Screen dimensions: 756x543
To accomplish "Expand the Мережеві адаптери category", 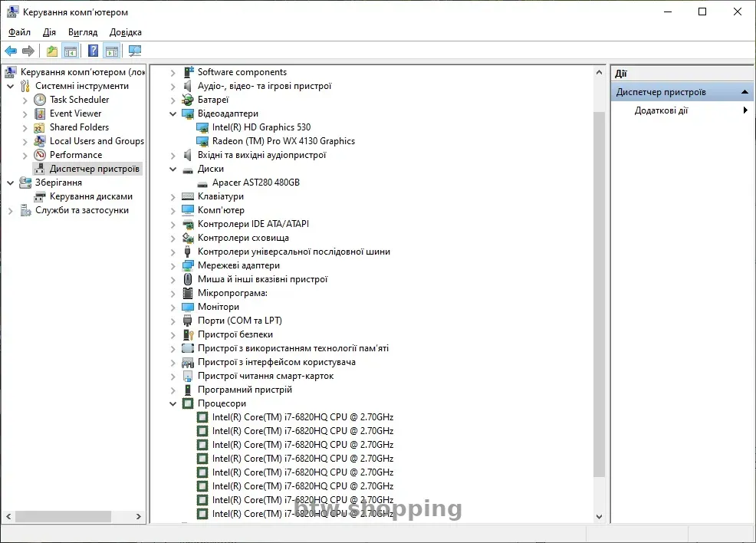I will [173, 266].
